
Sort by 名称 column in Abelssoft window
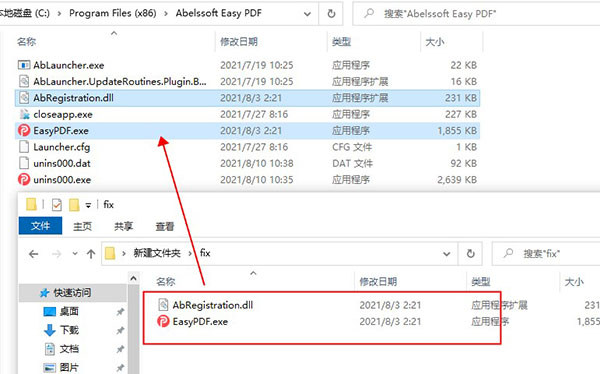tap(26, 41)
